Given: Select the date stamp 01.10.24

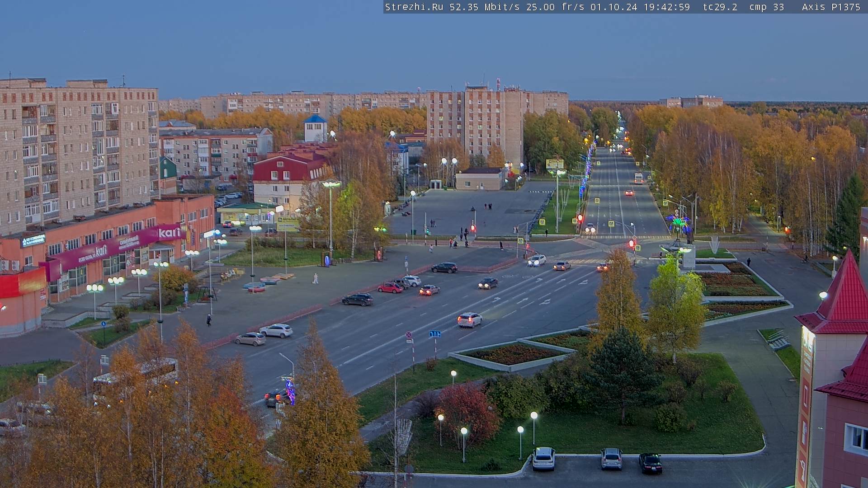Looking at the screenshot, I should (613, 7).
